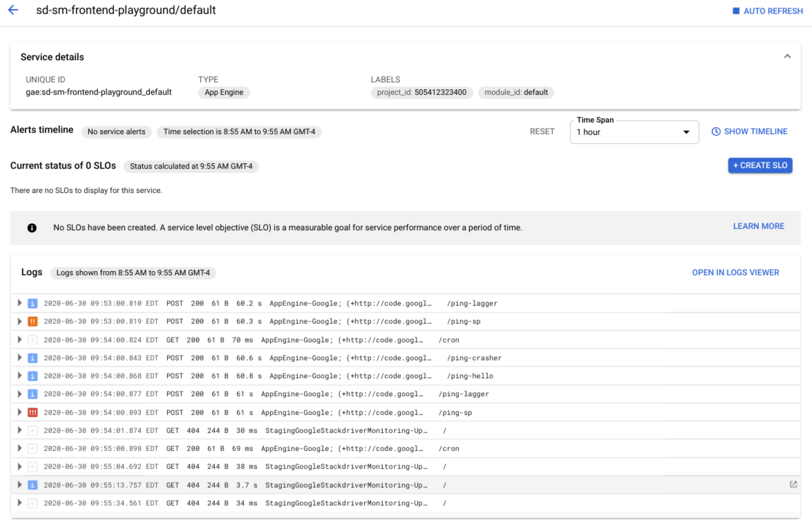Click the CREATE SLO button
Viewport: 812px width, 531px height.
point(760,165)
